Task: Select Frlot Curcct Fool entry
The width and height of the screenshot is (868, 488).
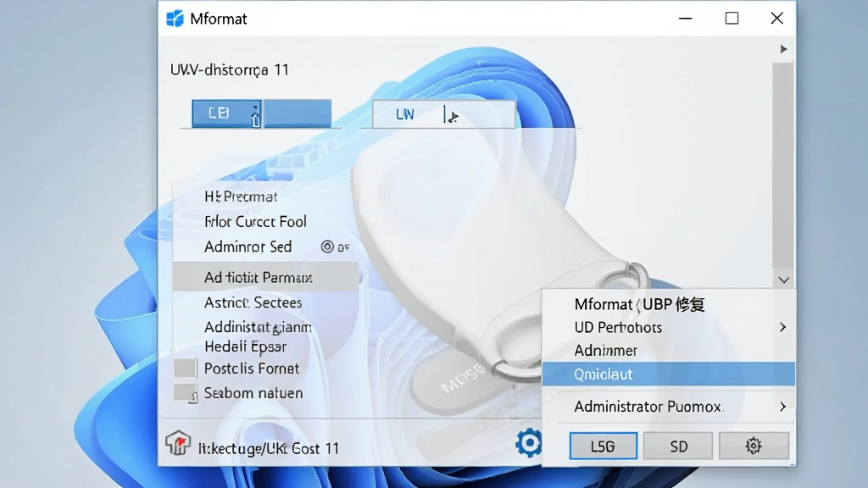Action: [x=255, y=222]
